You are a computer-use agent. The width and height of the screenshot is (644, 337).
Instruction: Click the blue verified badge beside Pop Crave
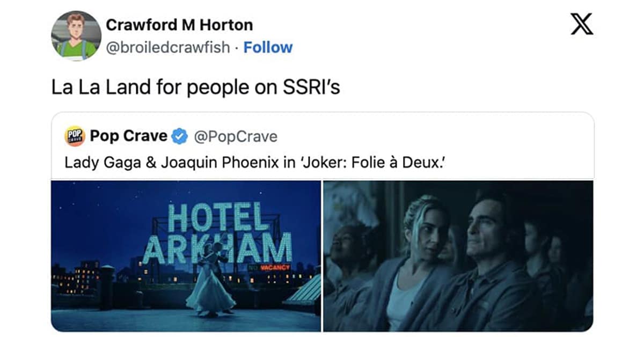(179, 137)
